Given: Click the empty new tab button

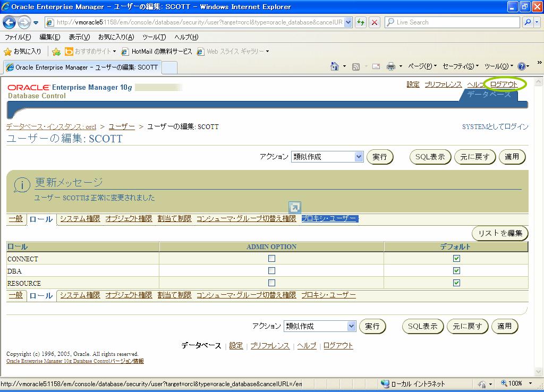Looking at the screenshot, I should pos(169,67).
